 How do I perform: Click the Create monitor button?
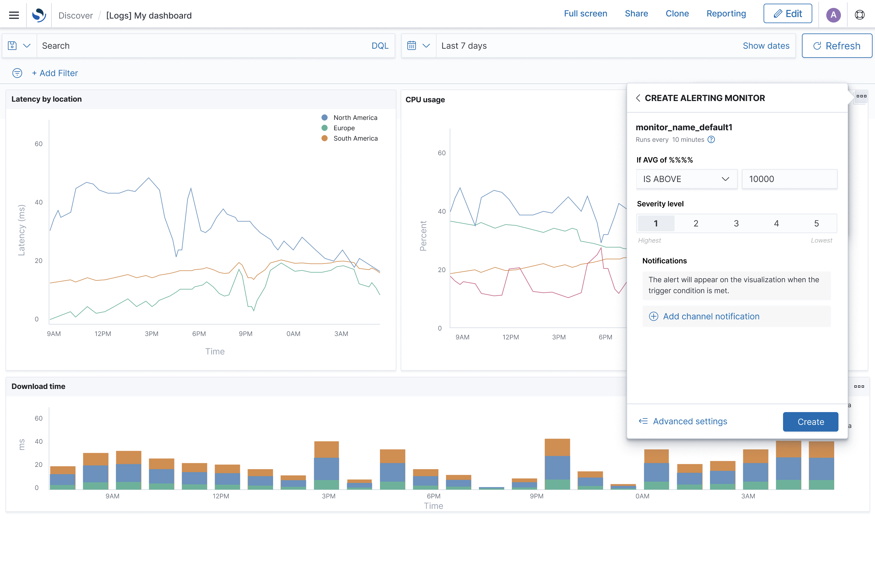pyautogui.click(x=810, y=422)
